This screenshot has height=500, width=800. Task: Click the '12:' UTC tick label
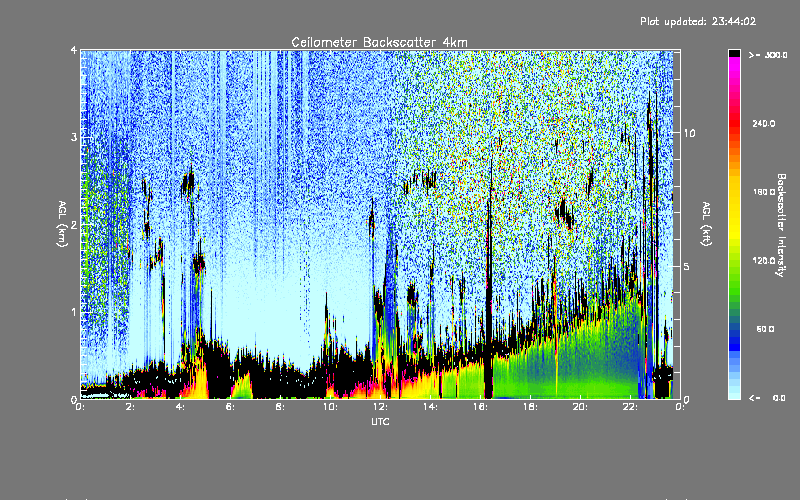tap(380, 407)
